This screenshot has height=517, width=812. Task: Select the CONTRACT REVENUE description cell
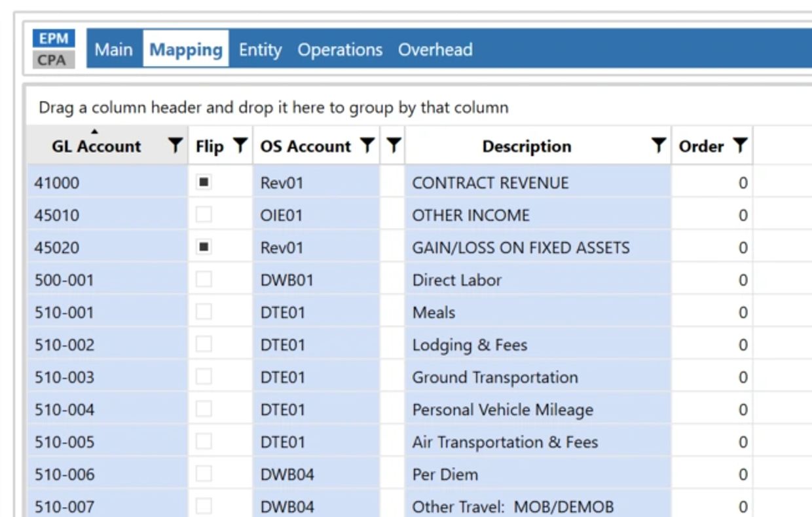pyautogui.click(x=490, y=183)
